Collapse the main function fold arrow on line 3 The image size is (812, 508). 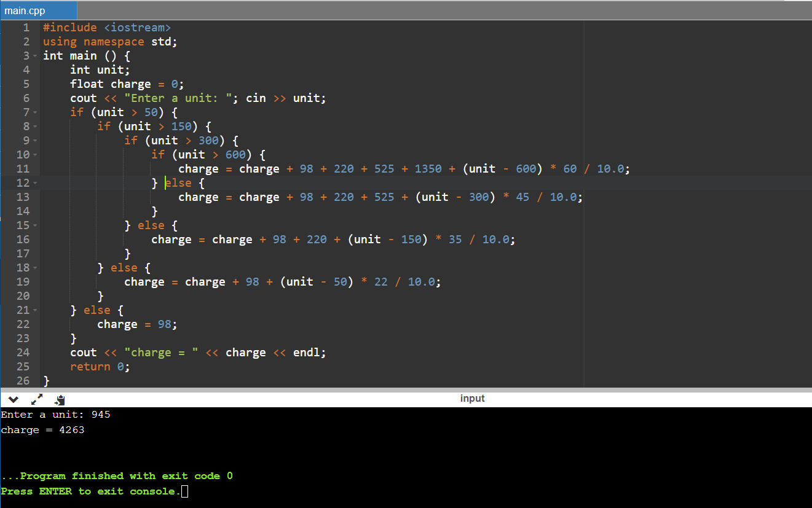tap(34, 56)
